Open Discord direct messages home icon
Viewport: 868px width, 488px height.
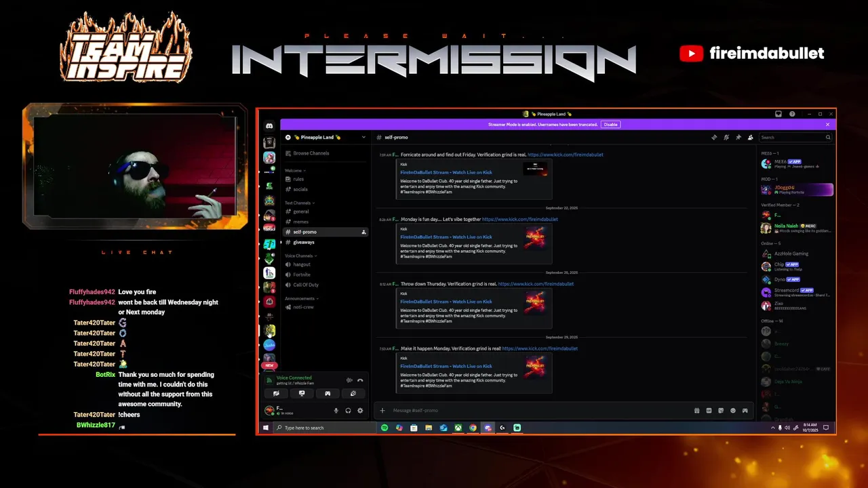(x=269, y=126)
